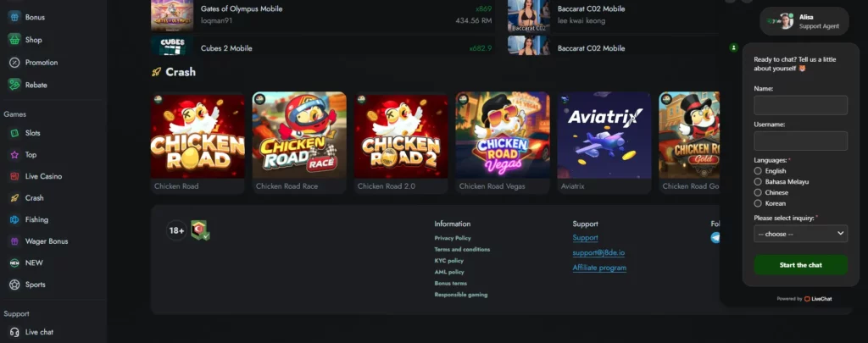The height and width of the screenshot is (343, 868).
Task: Open Sports menu item
Action: click(x=36, y=285)
